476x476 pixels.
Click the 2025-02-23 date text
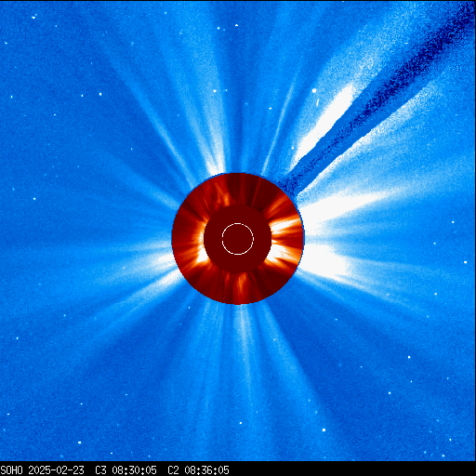point(56,470)
